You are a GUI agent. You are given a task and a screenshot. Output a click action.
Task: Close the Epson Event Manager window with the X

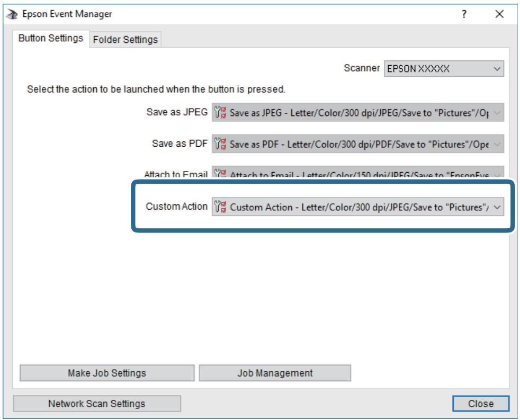pyautogui.click(x=499, y=14)
